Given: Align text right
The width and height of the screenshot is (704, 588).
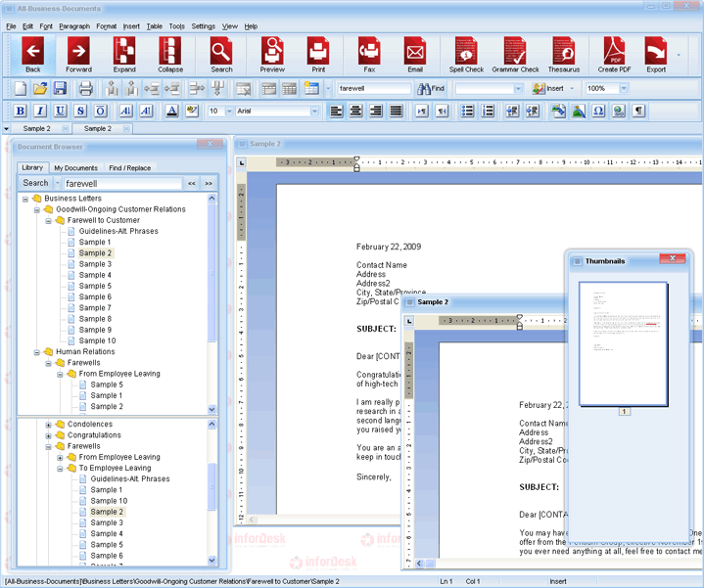Looking at the screenshot, I should click(376, 111).
